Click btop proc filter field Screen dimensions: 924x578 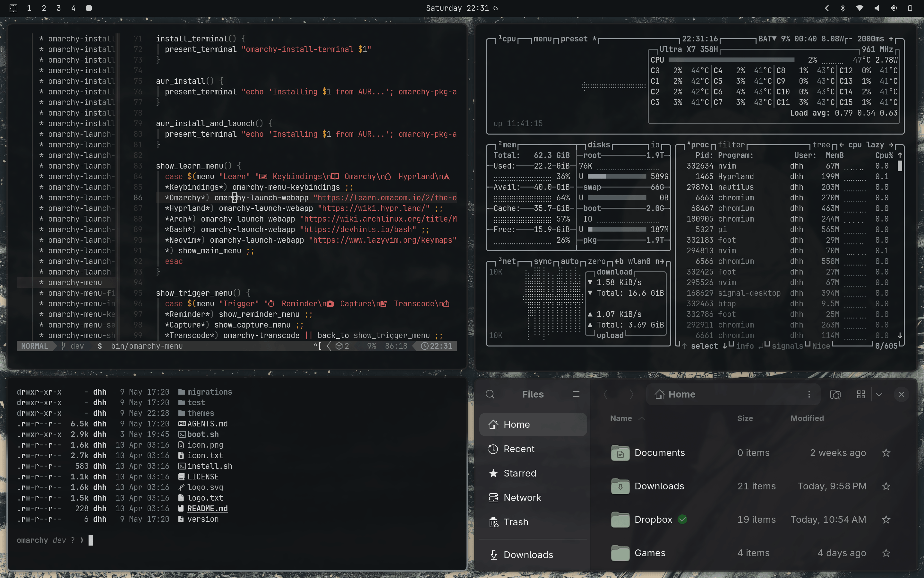point(731,145)
